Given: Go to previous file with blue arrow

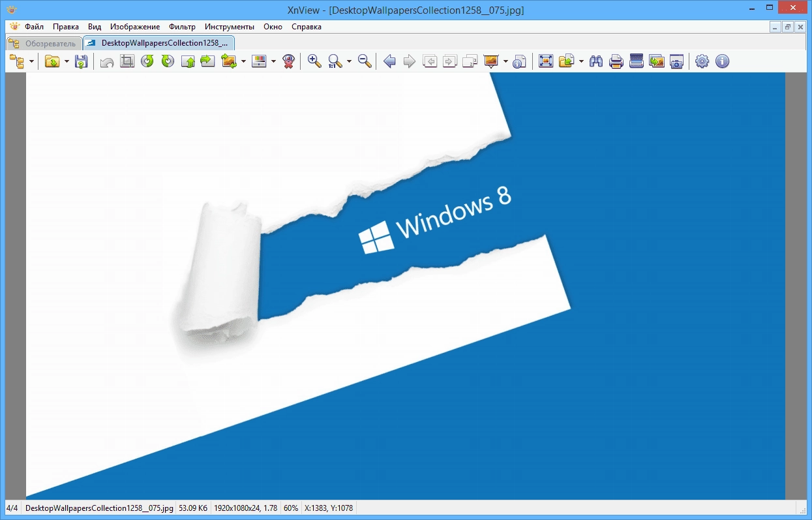Looking at the screenshot, I should point(390,61).
